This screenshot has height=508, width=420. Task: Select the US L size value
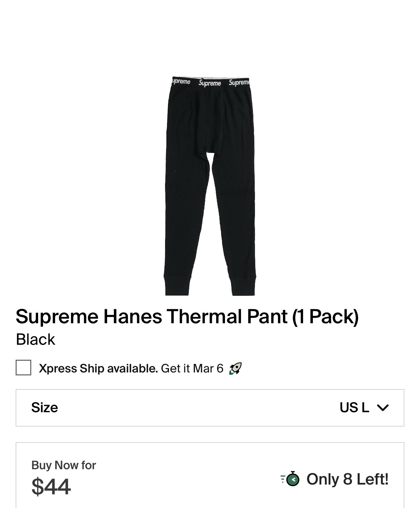pos(354,408)
